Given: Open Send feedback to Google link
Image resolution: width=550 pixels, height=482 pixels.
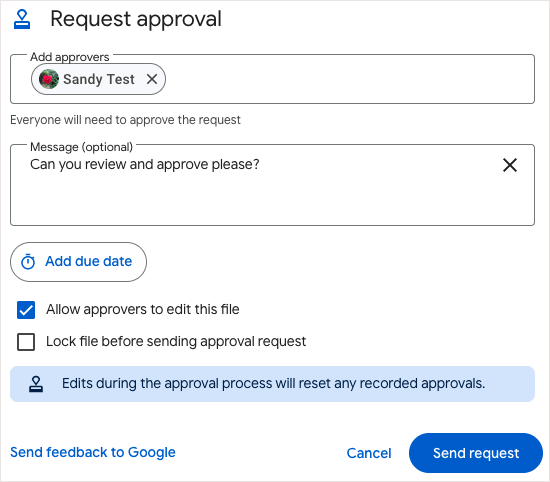Looking at the screenshot, I should (x=93, y=452).
